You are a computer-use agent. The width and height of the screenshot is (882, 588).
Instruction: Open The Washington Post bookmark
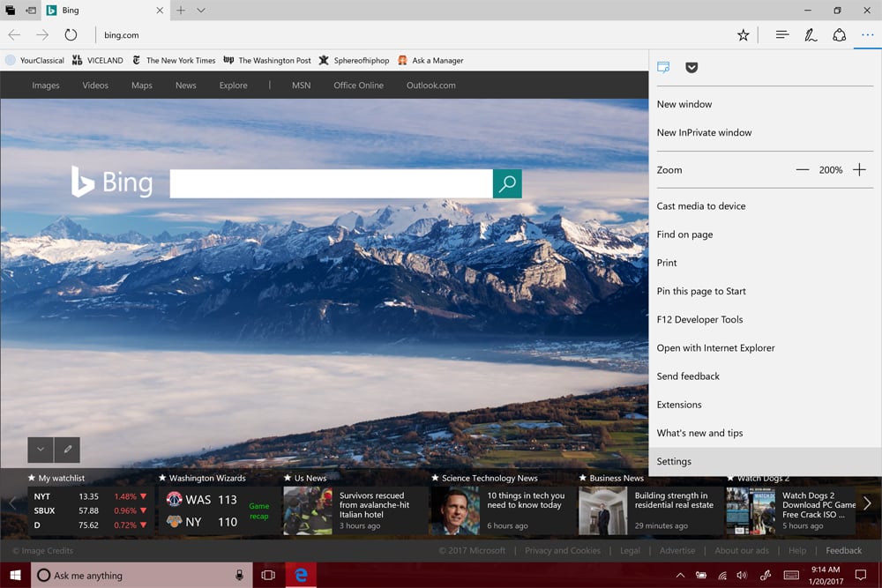point(267,60)
